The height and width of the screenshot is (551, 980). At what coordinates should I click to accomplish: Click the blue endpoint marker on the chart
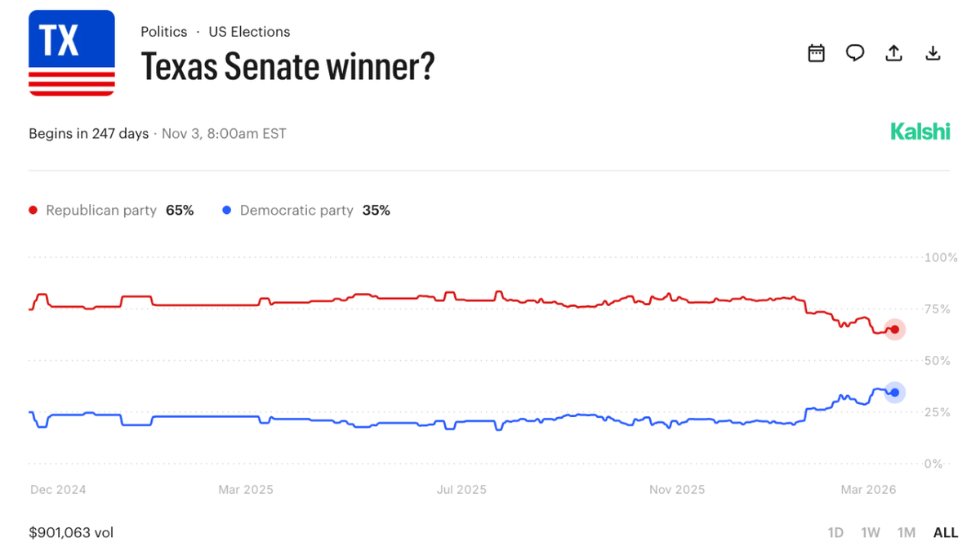pos(894,393)
